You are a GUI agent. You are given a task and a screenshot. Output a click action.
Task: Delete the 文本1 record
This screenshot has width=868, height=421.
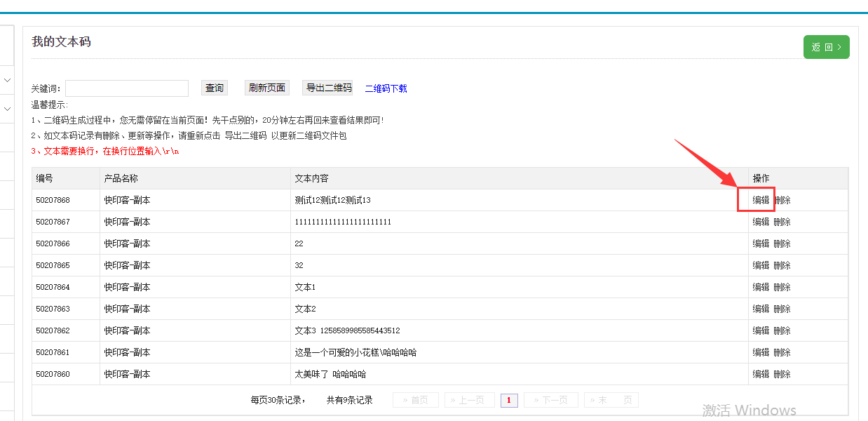pyautogui.click(x=782, y=287)
